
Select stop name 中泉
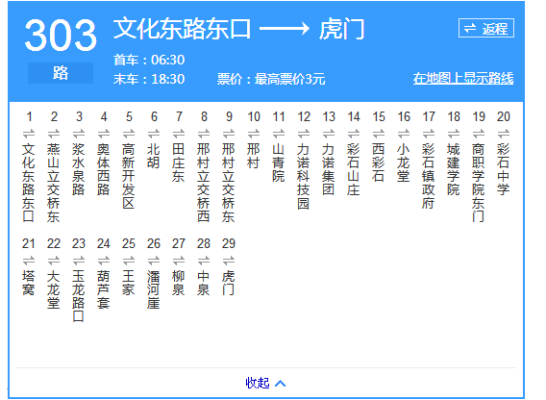click(x=203, y=283)
